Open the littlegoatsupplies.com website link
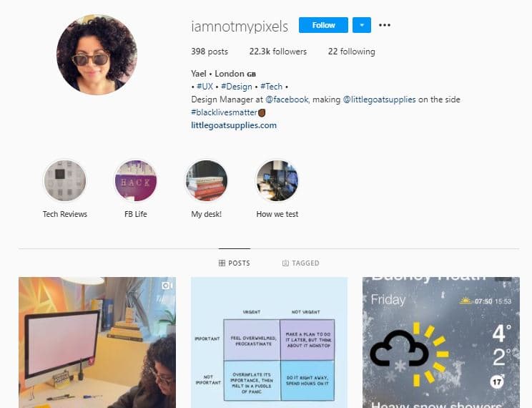Screen dimensions: 532x408 (x=234, y=125)
